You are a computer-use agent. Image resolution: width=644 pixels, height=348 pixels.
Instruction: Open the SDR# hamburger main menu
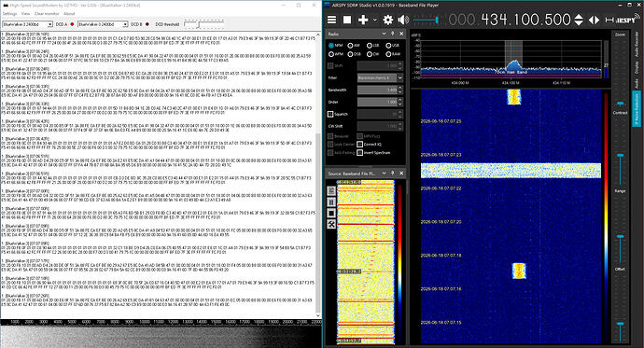(331, 20)
